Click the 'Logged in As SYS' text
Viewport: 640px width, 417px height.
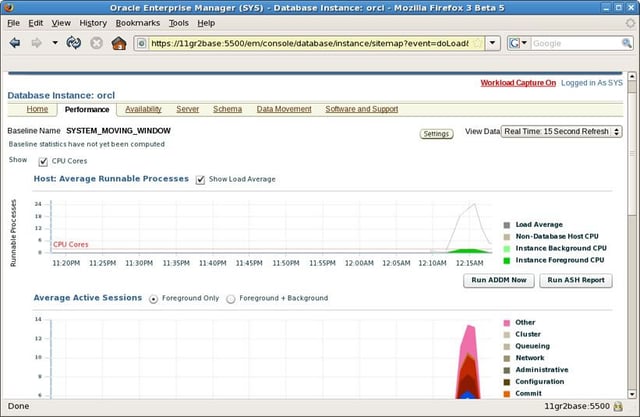[592, 83]
